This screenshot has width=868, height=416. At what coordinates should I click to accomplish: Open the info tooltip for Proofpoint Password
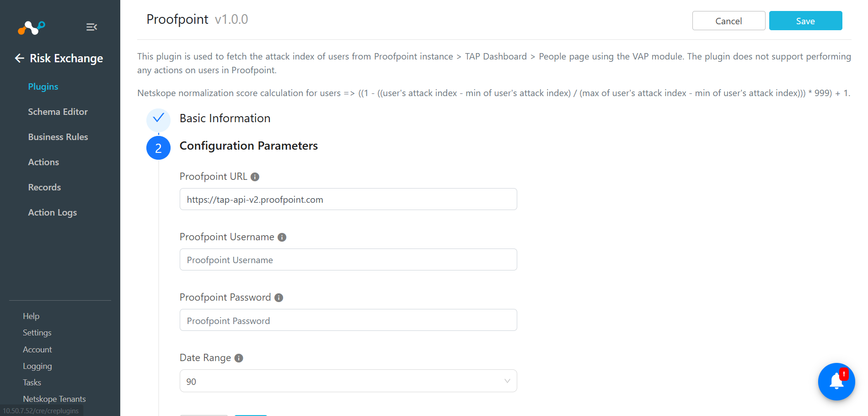tap(279, 297)
